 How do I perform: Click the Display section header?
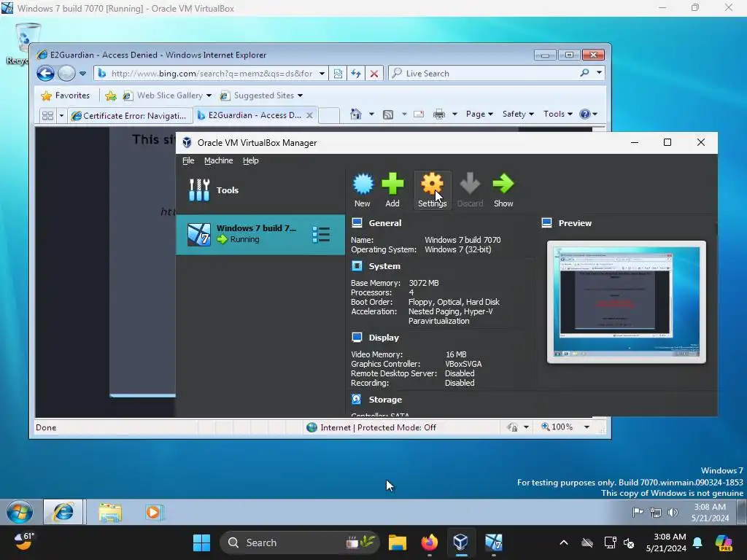click(384, 338)
